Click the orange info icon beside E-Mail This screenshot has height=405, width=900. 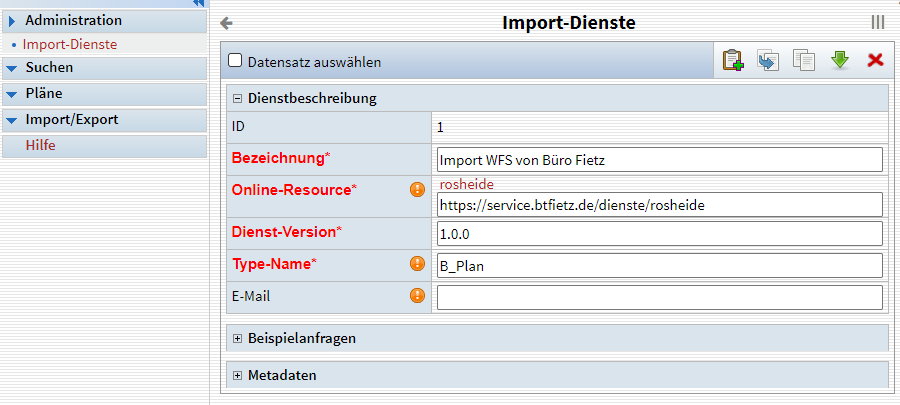[418, 296]
